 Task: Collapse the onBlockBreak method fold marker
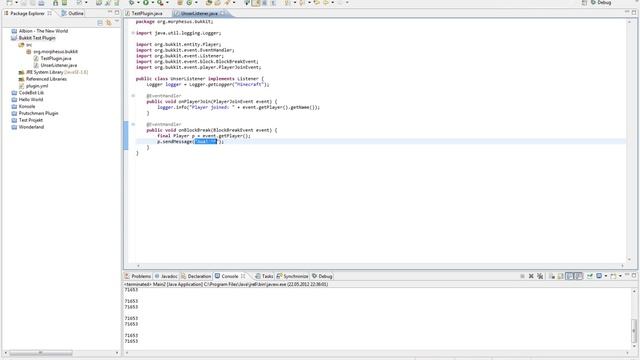click(x=133, y=124)
